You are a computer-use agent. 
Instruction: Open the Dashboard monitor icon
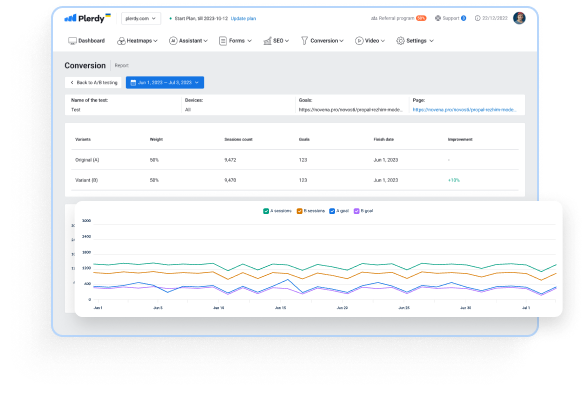(72, 41)
